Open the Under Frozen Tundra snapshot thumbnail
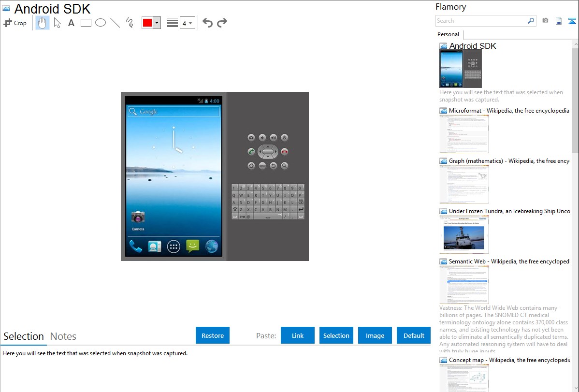 point(464,234)
